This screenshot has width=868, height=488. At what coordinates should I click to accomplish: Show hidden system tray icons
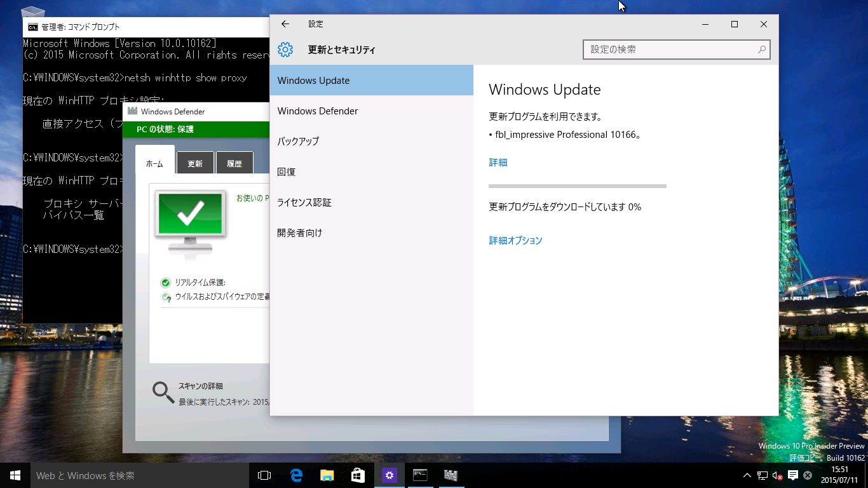(747, 475)
